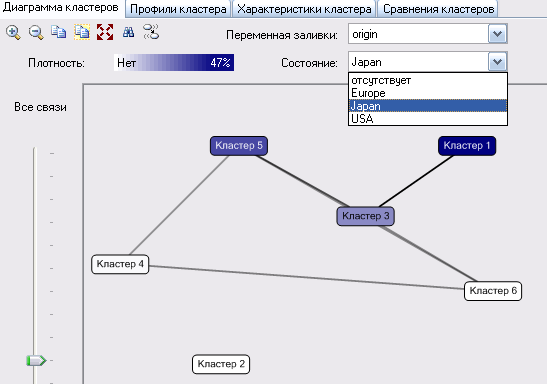Viewport: 547px width, 384px height.
Task: Click the Состояние dropdown arrow
Action: 497,62
